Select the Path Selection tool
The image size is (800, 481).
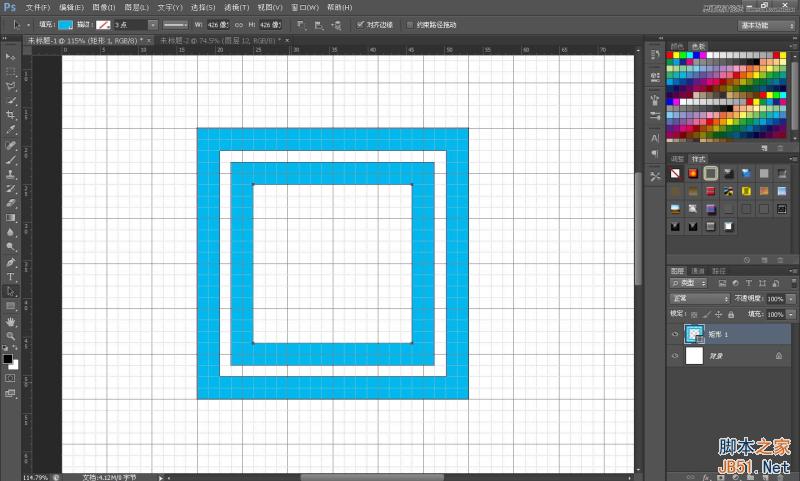click(x=10, y=291)
